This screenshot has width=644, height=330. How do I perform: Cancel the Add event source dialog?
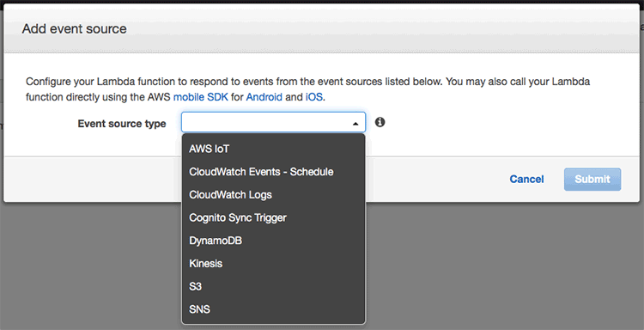pyautogui.click(x=526, y=179)
